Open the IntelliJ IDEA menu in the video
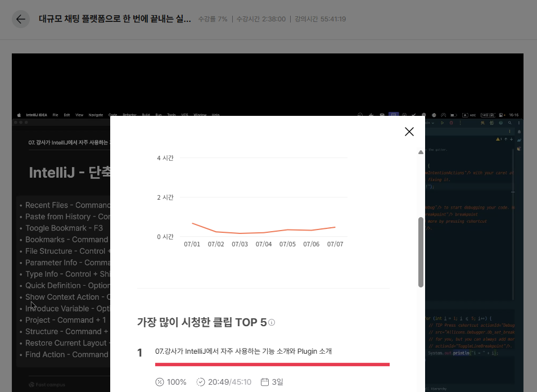The width and height of the screenshot is (537, 392). pyautogui.click(x=37, y=115)
